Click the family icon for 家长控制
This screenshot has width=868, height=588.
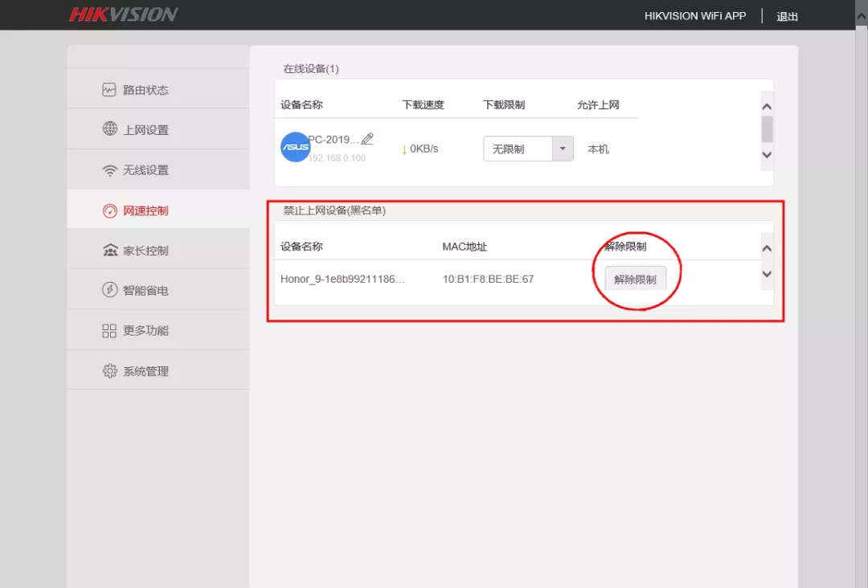click(110, 250)
